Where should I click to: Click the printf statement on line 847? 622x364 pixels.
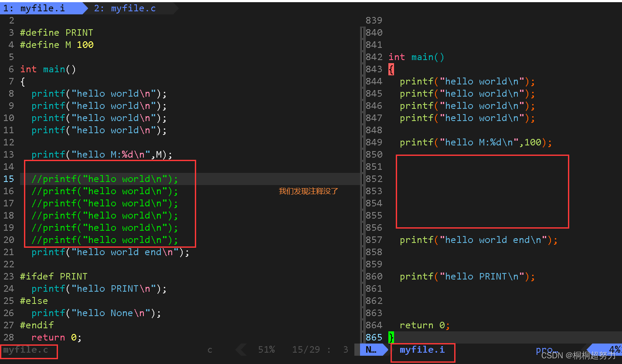pos(467,118)
